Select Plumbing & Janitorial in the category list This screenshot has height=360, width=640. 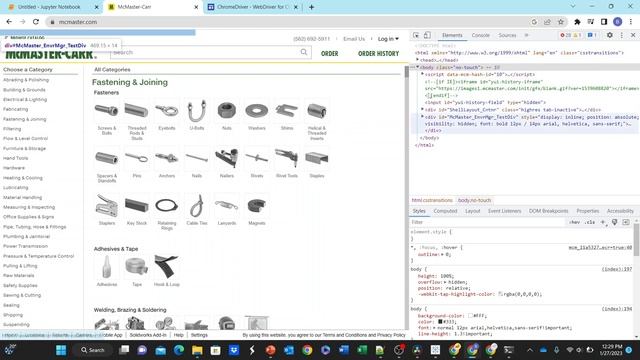pyautogui.click(x=27, y=236)
